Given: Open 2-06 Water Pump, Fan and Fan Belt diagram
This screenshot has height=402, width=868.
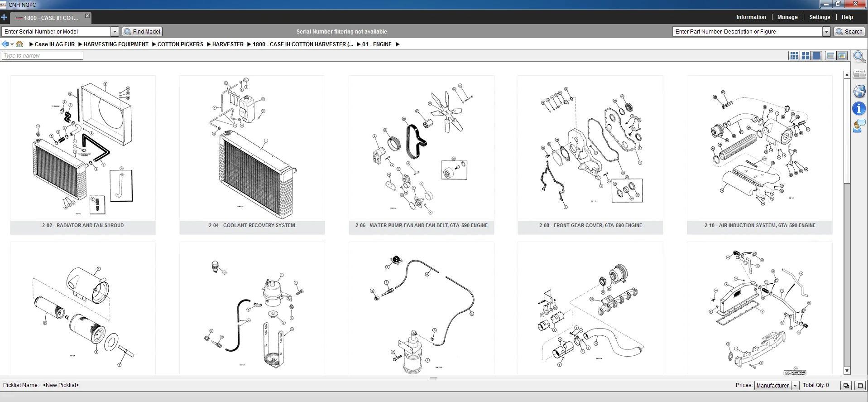Looking at the screenshot, I should pyautogui.click(x=421, y=155).
